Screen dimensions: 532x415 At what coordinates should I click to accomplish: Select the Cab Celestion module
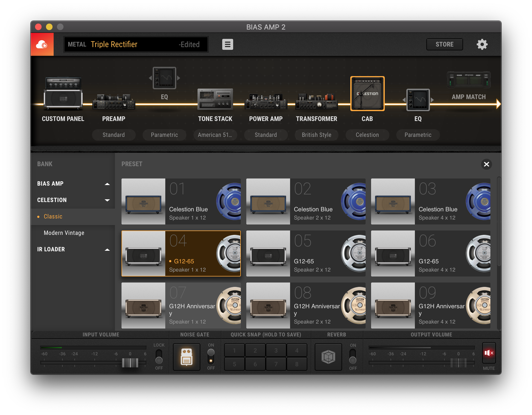click(367, 94)
